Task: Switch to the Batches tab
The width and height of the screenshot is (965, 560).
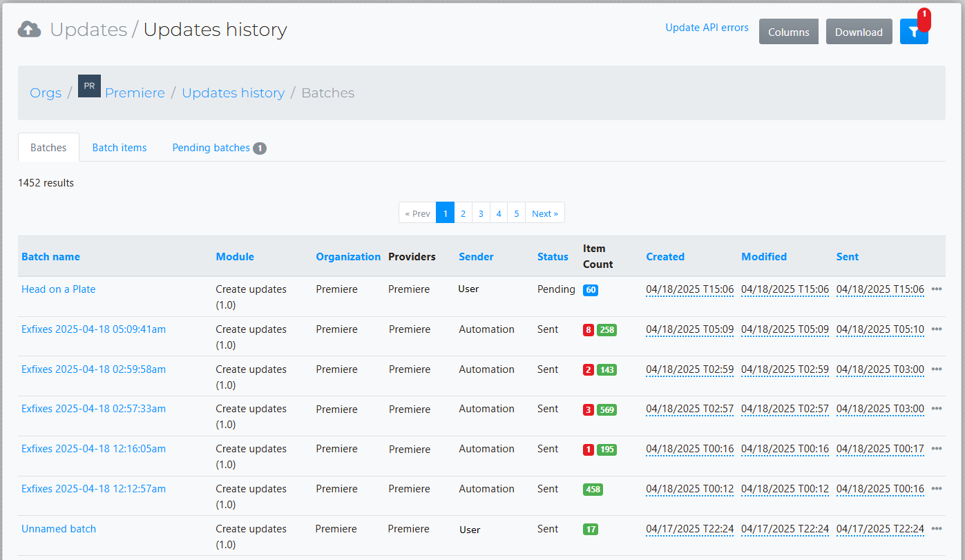Action: coord(48,147)
